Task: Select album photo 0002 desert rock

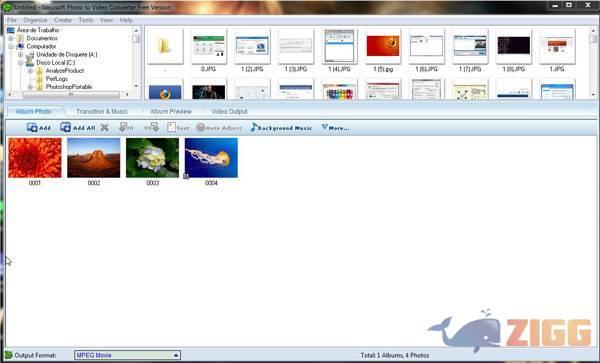Action: click(x=94, y=158)
